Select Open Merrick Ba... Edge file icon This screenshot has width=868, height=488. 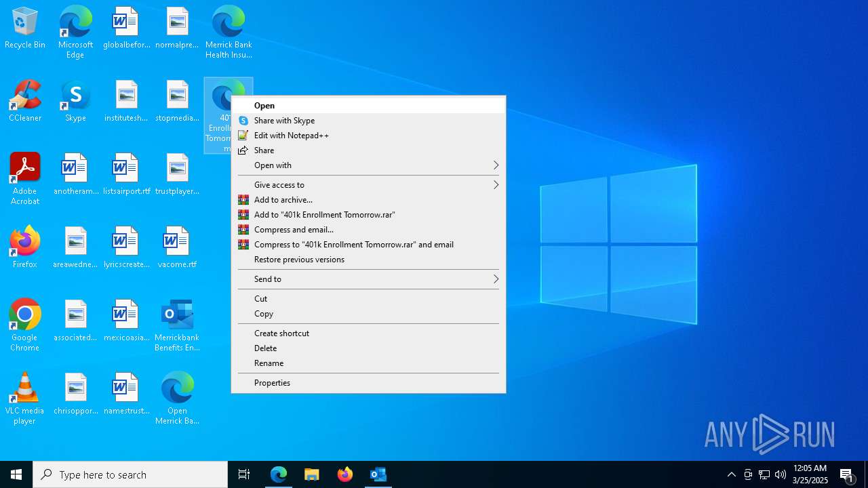coord(177,398)
